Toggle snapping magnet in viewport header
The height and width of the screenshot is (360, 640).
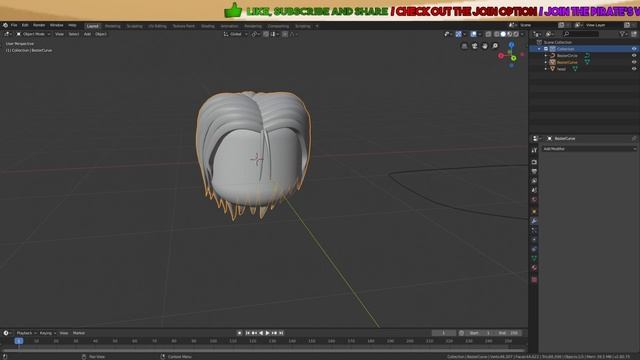coord(266,34)
